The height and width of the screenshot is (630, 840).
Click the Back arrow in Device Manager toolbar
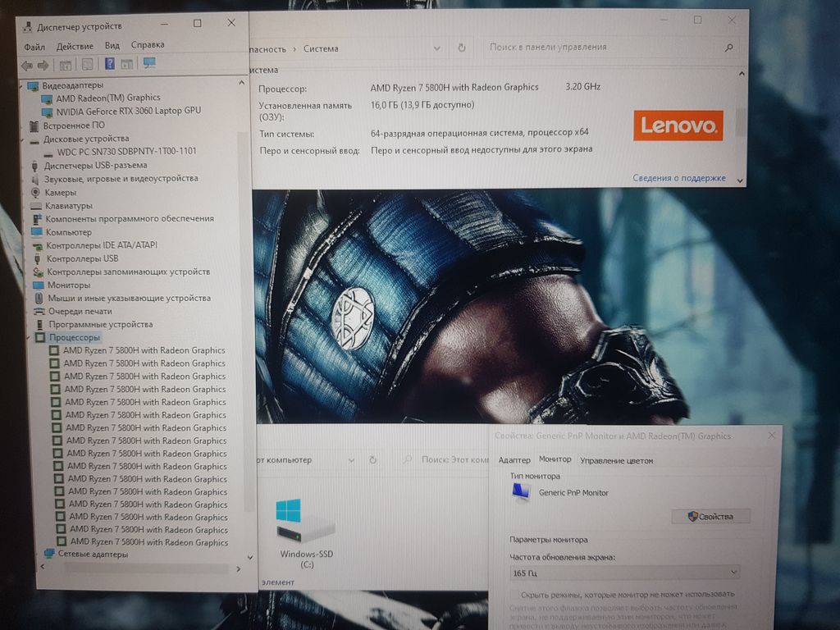click(x=27, y=65)
